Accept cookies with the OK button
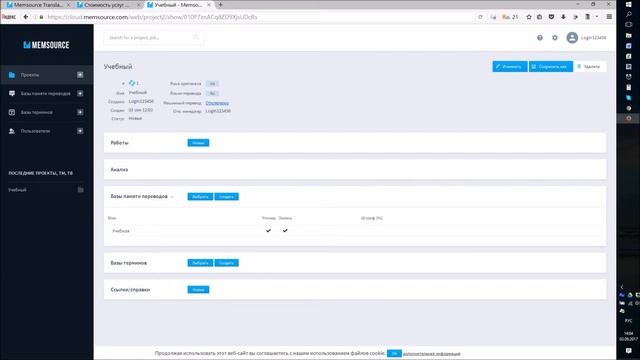The height and width of the screenshot is (360, 640). 394,353
